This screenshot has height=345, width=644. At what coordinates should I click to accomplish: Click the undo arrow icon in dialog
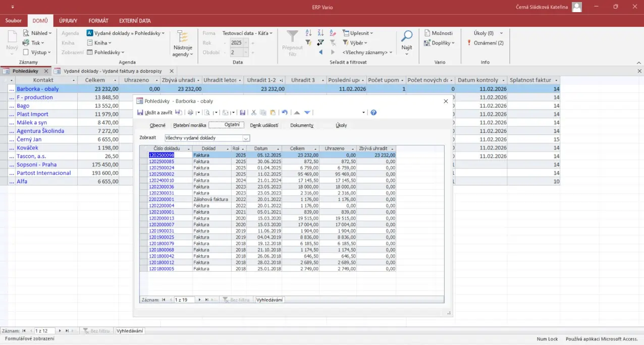(285, 113)
